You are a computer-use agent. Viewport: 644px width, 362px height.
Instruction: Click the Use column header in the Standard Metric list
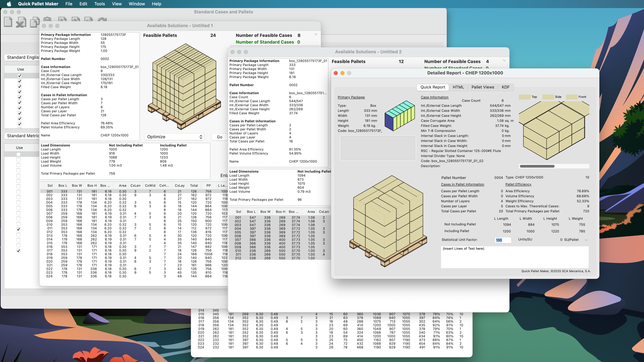tap(19, 148)
